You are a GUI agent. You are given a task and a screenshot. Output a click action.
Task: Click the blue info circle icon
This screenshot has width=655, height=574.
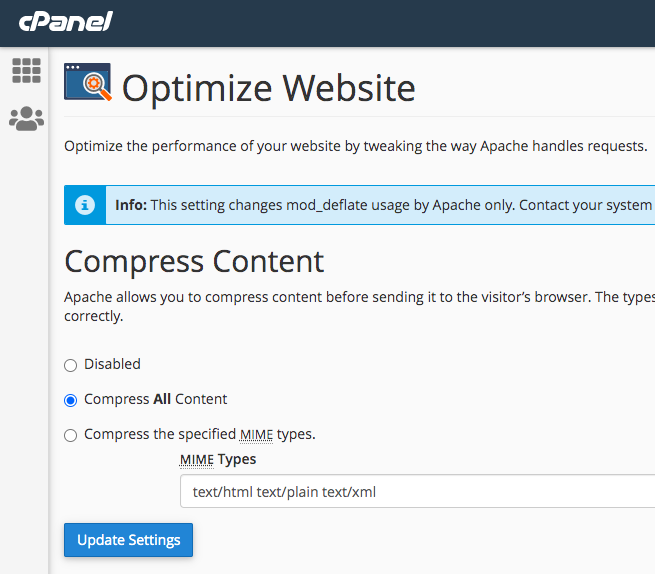pyautogui.click(x=85, y=205)
